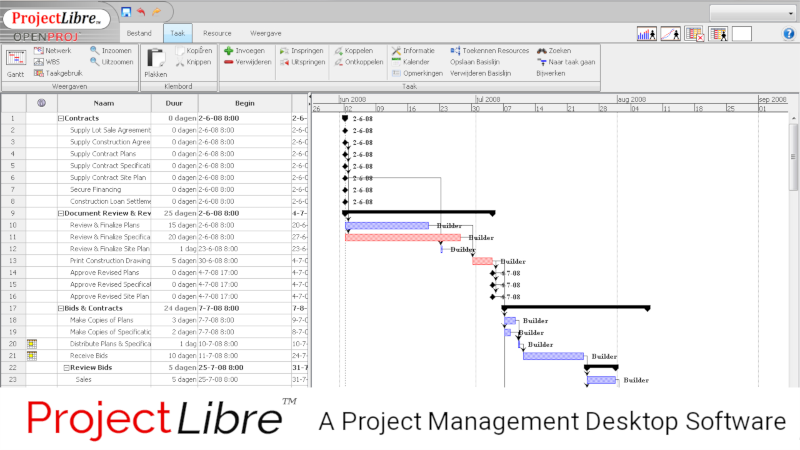Viewport: 800px width, 450px height.
Task: Click the Naam column header
Action: (x=104, y=103)
